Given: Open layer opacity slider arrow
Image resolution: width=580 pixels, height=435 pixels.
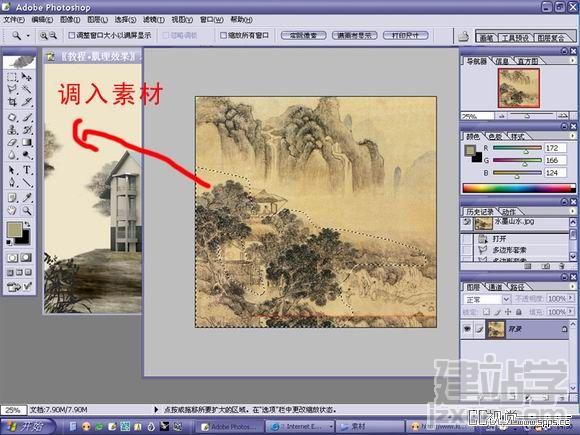Looking at the screenshot, I should (571, 298).
